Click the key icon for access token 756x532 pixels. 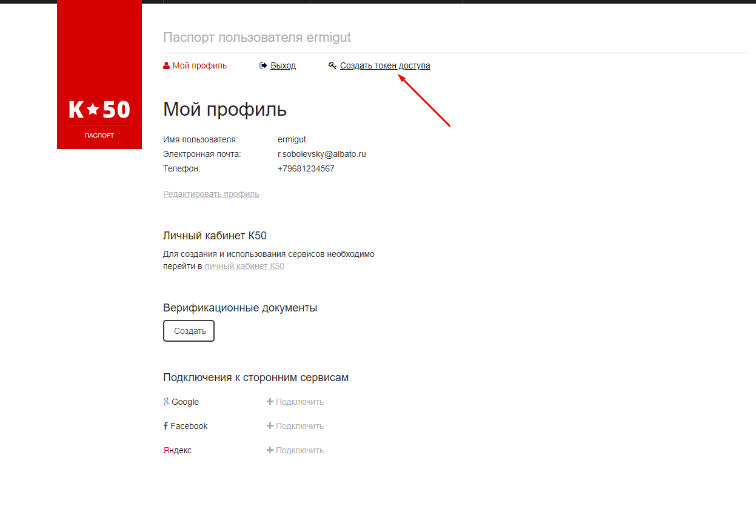[332, 65]
